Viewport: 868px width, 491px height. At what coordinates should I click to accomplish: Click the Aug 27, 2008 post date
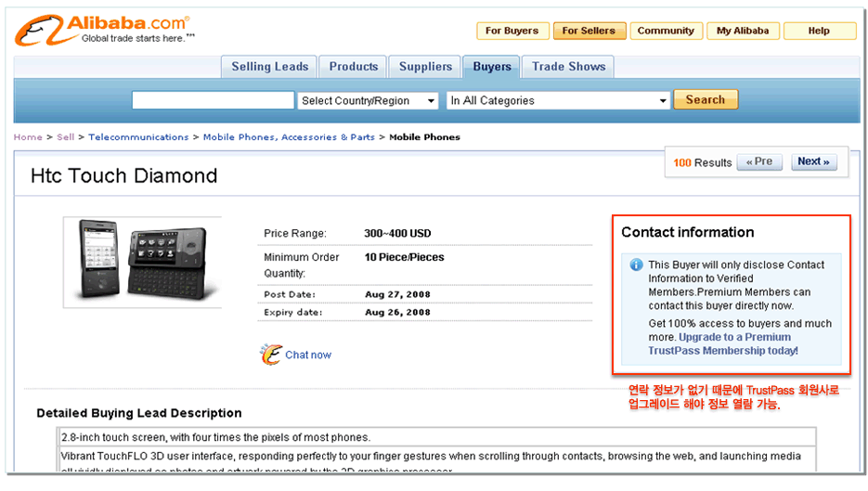coord(397,294)
